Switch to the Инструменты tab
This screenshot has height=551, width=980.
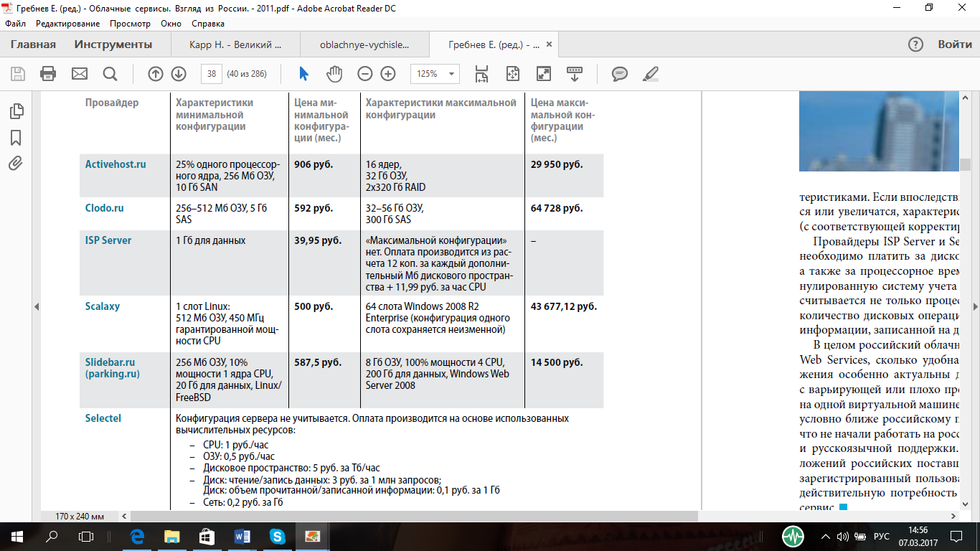pyautogui.click(x=113, y=44)
